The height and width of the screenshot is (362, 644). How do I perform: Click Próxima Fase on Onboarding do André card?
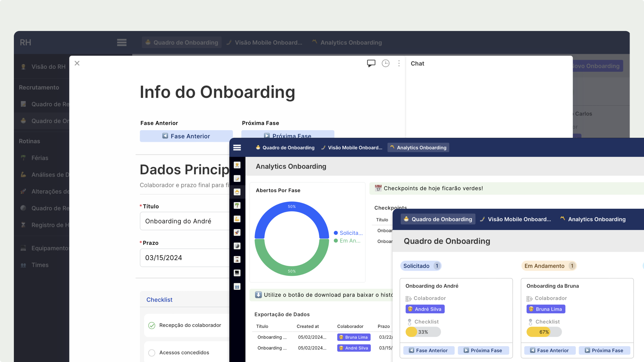pyautogui.click(x=483, y=350)
